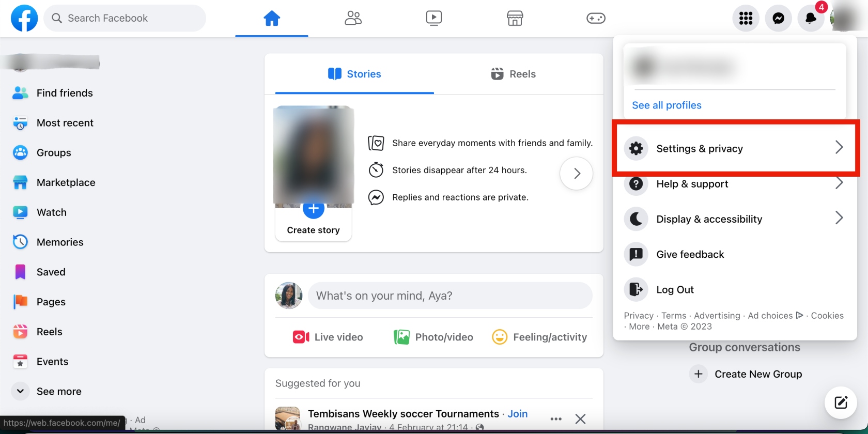Screen dimensions: 868x434
Task: Show next stories with arrow button
Action: click(x=577, y=174)
